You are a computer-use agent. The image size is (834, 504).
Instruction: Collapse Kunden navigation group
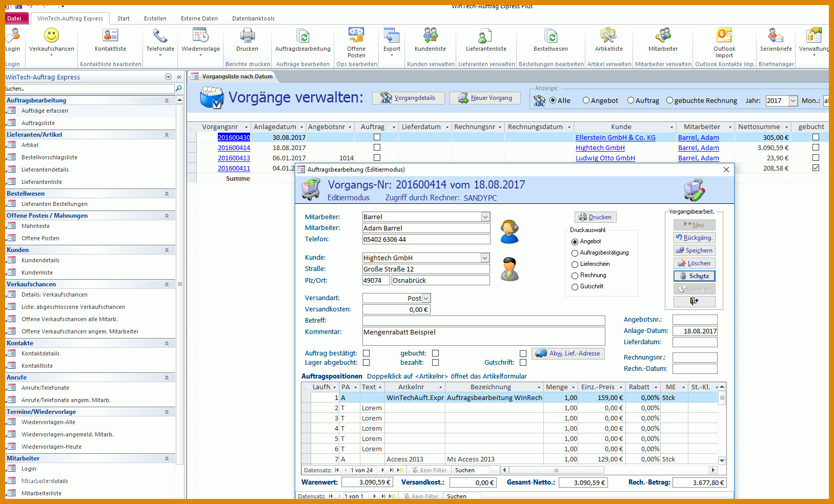167,250
